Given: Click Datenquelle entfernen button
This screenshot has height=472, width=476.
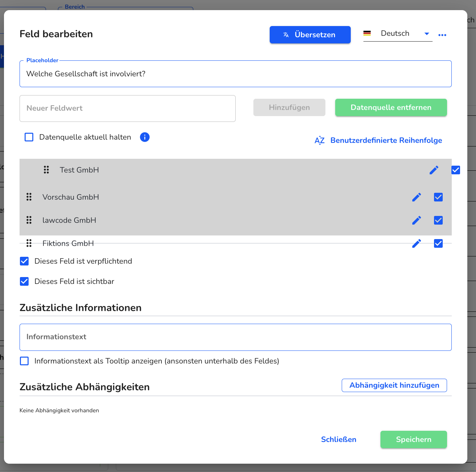Looking at the screenshot, I should click(x=391, y=107).
